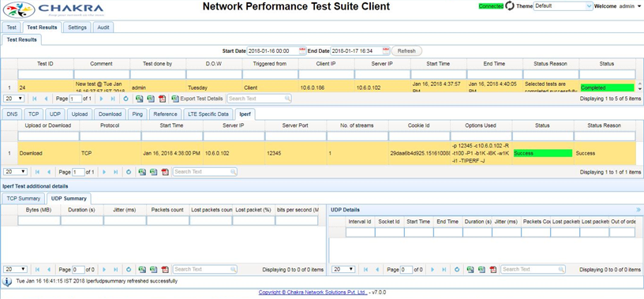Open the End Date calendar picker icon
644x299 pixels.
click(386, 51)
